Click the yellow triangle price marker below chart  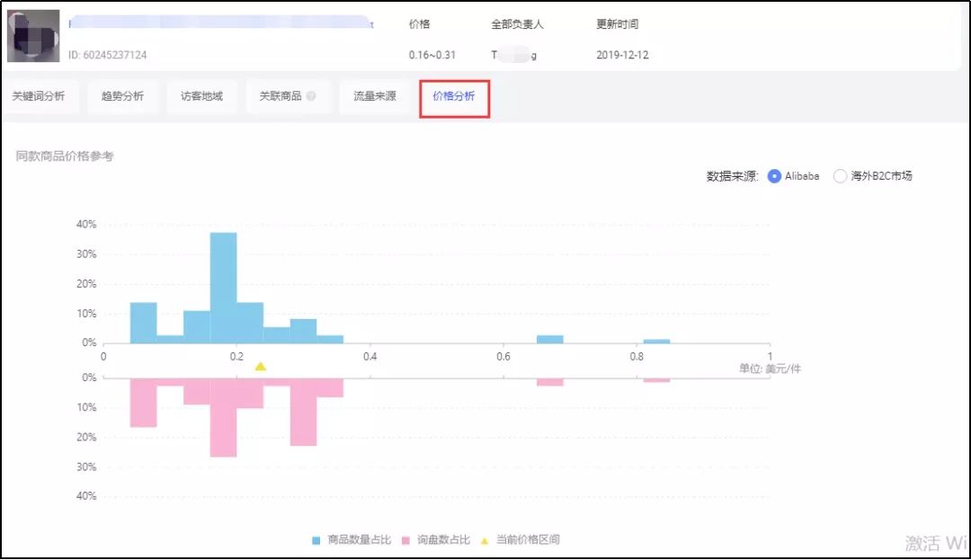point(261,367)
